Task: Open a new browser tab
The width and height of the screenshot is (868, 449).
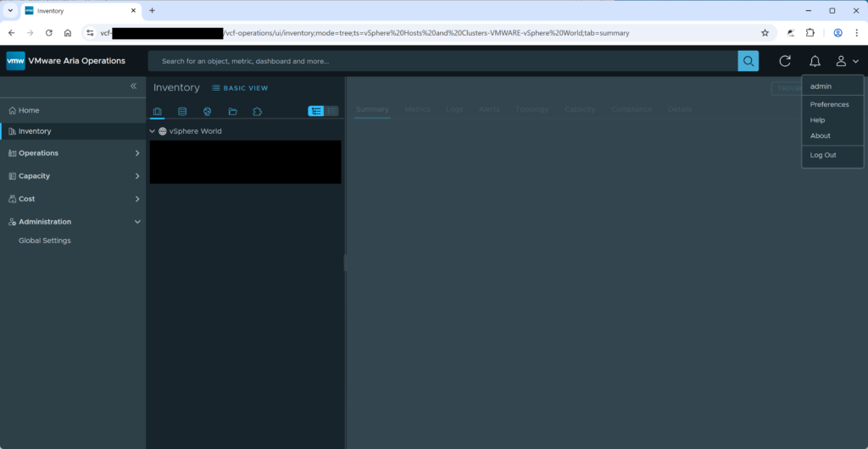Action: tap(153, 10)
